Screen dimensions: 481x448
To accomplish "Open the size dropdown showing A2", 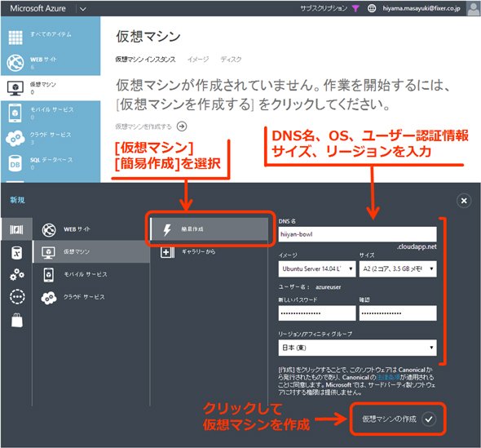I will pyautogui.click(x=398, y=269).
